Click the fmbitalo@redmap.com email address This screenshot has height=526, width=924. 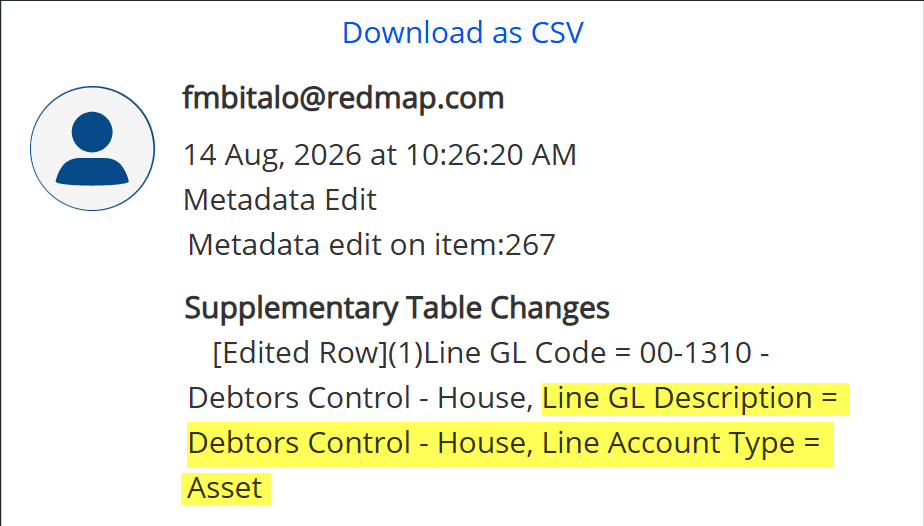click(x=344, y=98)
